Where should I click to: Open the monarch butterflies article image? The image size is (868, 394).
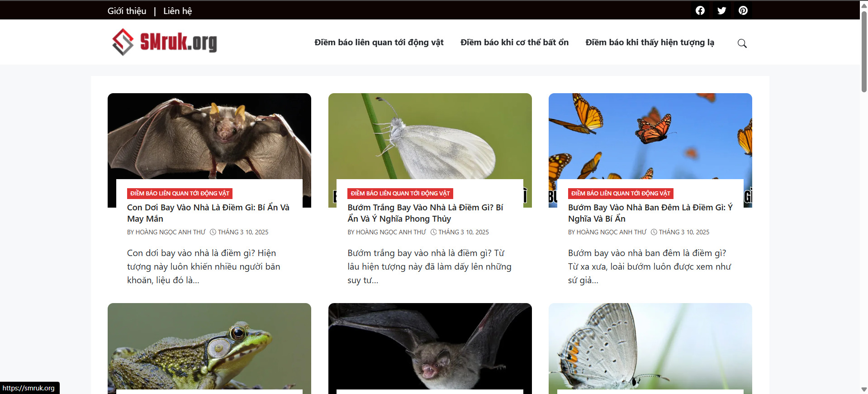point(650,136)
